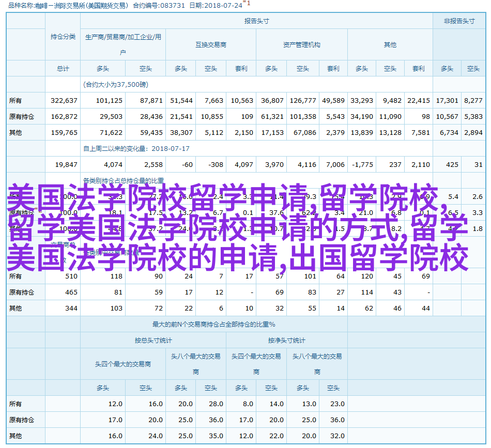Image resolution: width=491 pixels, height=448 pixels.
Task: Click the 非报告头寸 header cell
Action: click(458, 21)
